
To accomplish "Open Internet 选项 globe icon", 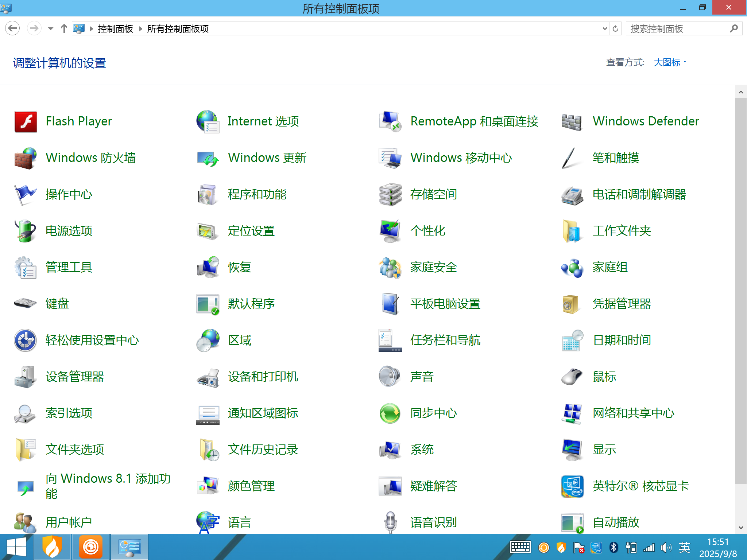I will coord(208,121).
